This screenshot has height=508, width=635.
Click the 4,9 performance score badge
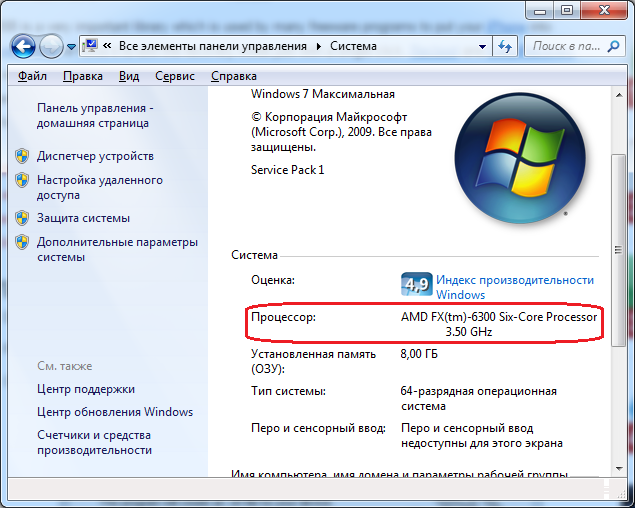click(416, 284)
